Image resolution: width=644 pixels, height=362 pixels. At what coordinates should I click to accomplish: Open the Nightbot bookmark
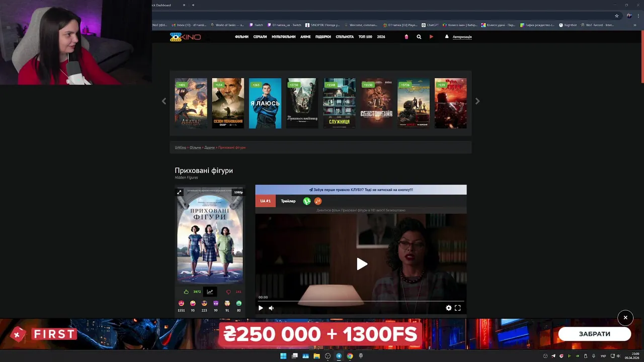568,25
